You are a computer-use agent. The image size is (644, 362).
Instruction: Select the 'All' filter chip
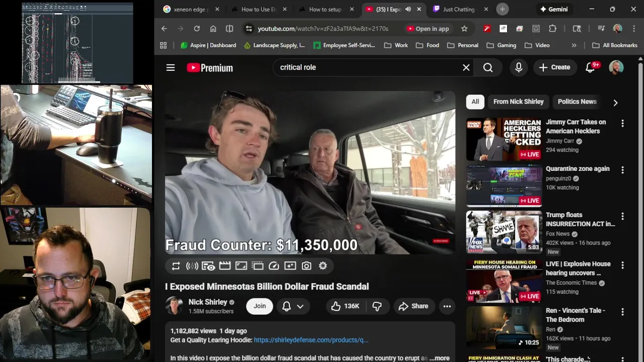click(x=475, y=102)
